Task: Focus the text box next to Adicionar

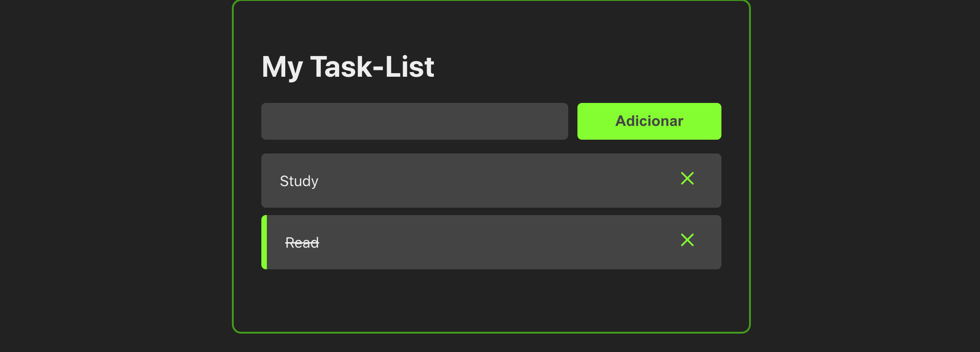Action: pos(414,121)
